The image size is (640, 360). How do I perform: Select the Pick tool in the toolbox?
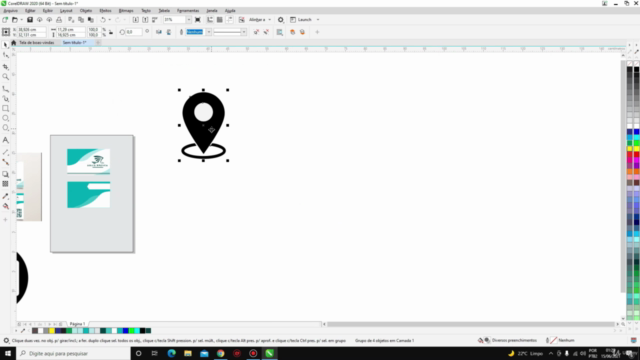click(x=5, y=45)
